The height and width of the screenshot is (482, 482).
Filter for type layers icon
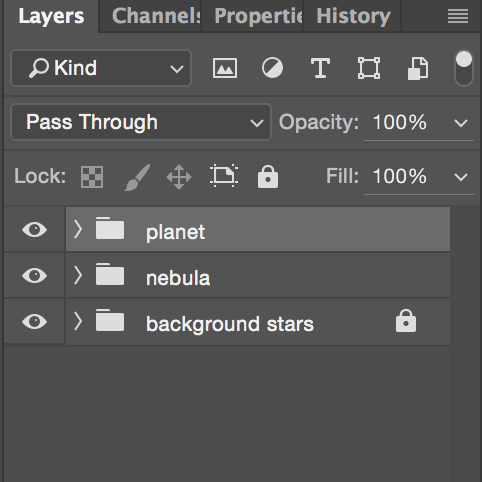click(x=320, y=68)
